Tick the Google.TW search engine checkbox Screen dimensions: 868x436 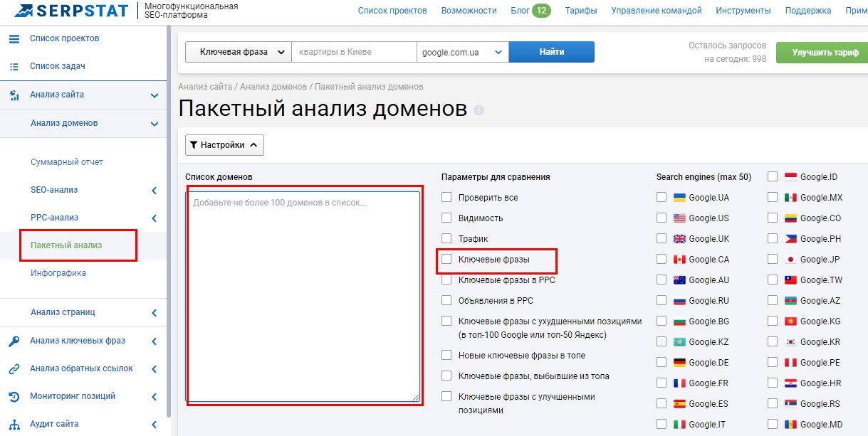tap(773, 280)
